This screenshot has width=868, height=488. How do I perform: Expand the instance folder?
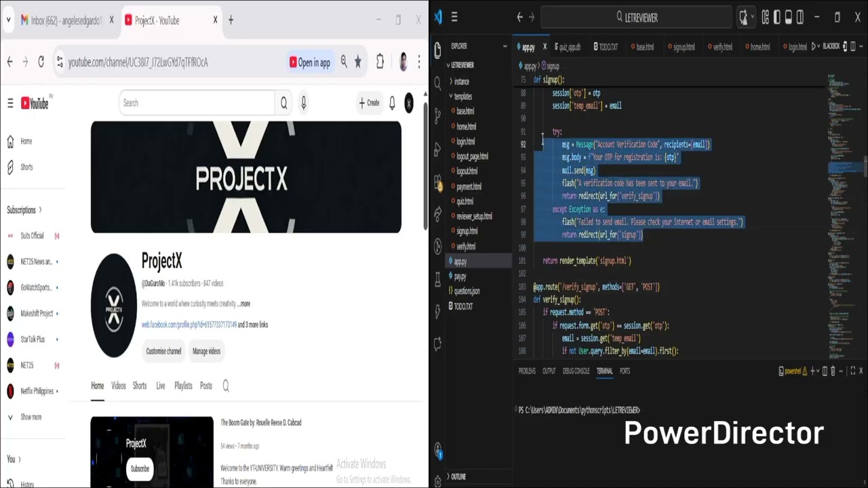tap(461, 81)
